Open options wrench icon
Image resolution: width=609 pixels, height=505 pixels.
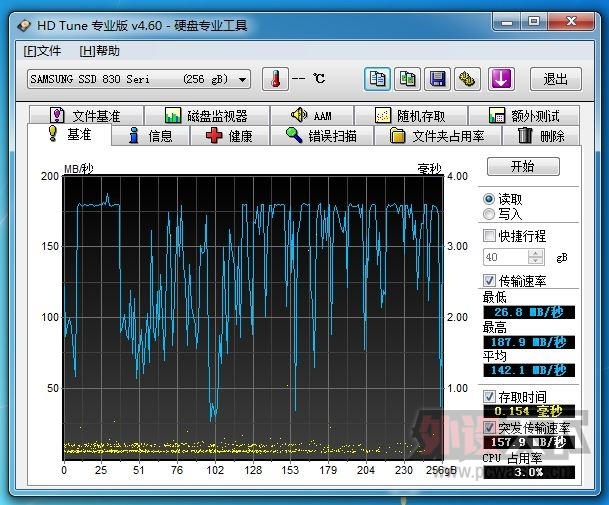(468, 79)
